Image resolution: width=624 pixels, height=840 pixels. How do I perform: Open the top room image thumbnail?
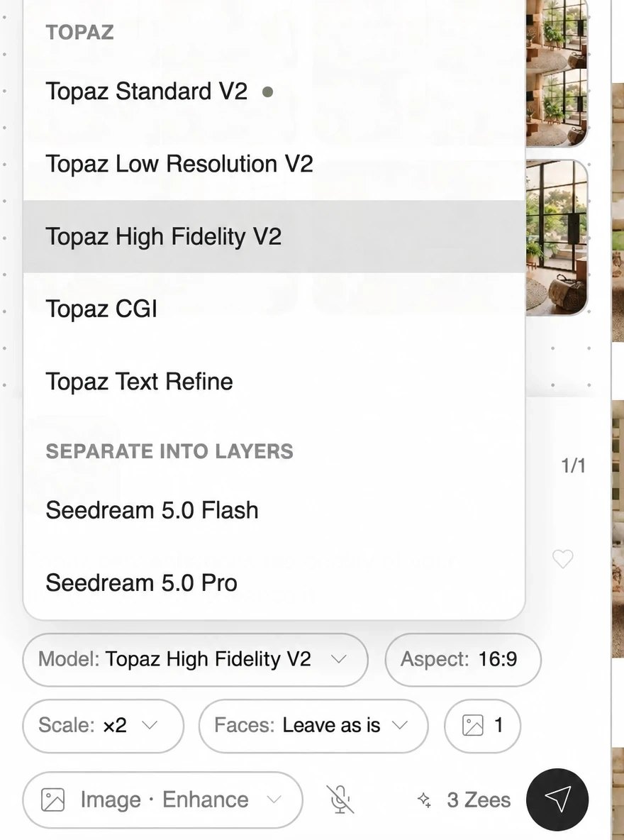[557, 72]
